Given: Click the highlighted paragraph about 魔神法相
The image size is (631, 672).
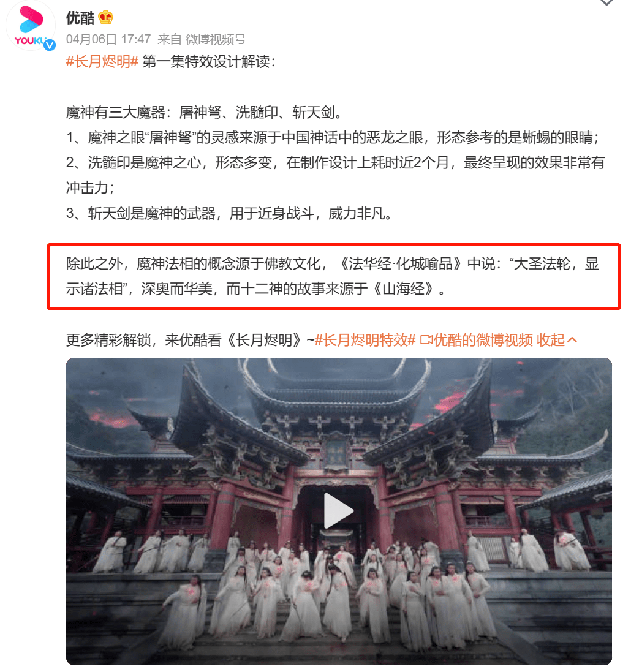Looking at the screenshot, I should click(x=333, y=276).
